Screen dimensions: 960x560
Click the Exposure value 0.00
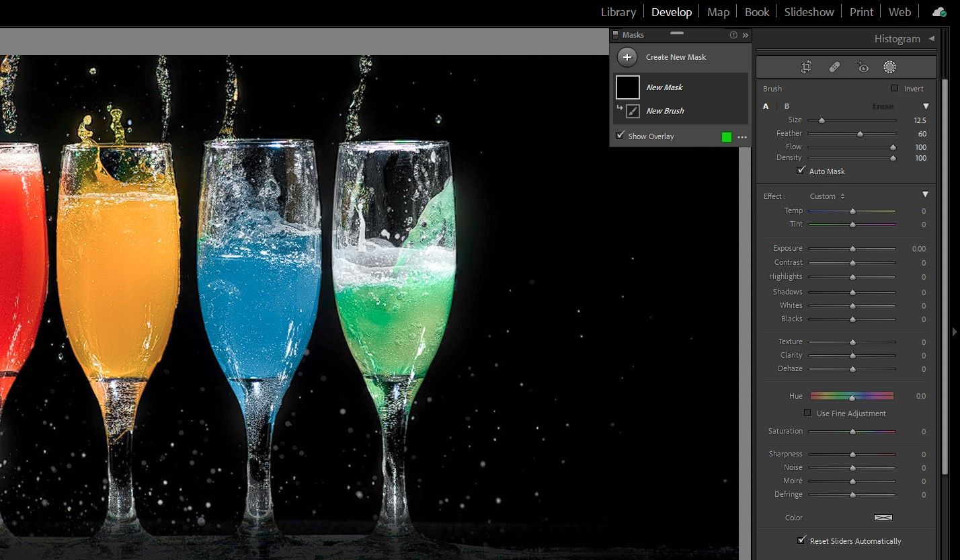coord(919,249)
